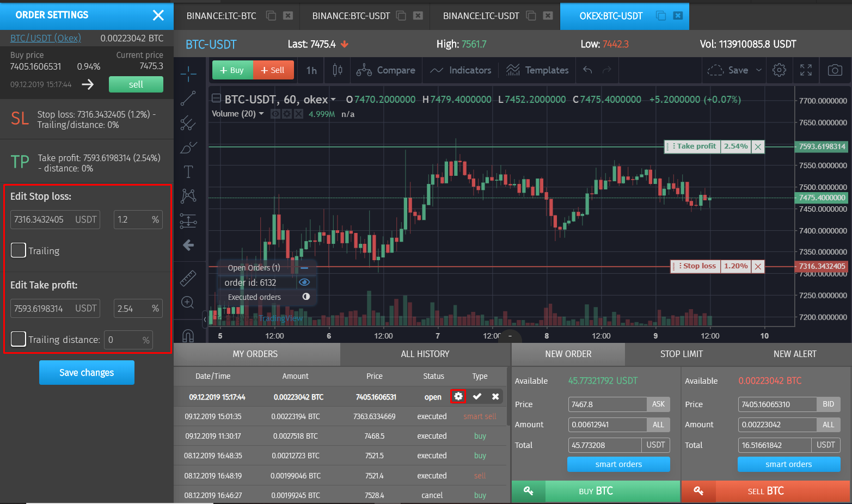Enable the Trailing stop loss checkbox
Viewport: 852px width, 504px height.
[18, 250]
